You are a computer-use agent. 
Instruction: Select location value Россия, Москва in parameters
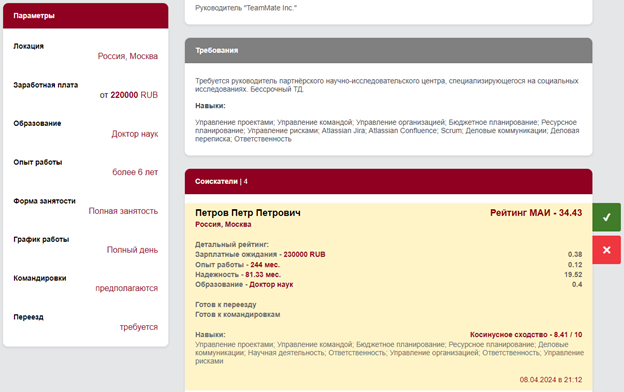[128, 56]
